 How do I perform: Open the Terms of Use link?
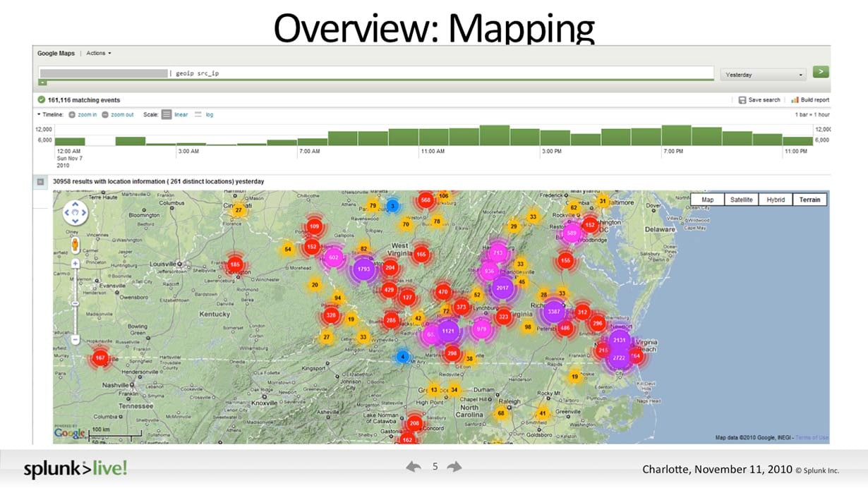[x=812, y=438]
